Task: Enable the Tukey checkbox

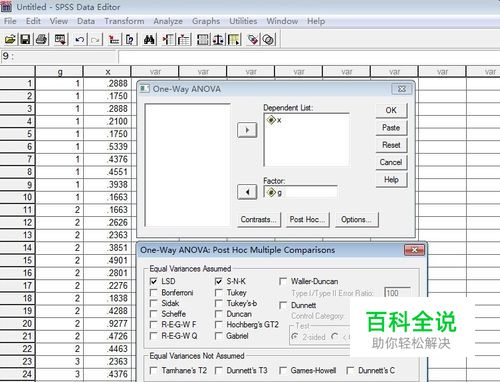Action: [x=219, y=293]
